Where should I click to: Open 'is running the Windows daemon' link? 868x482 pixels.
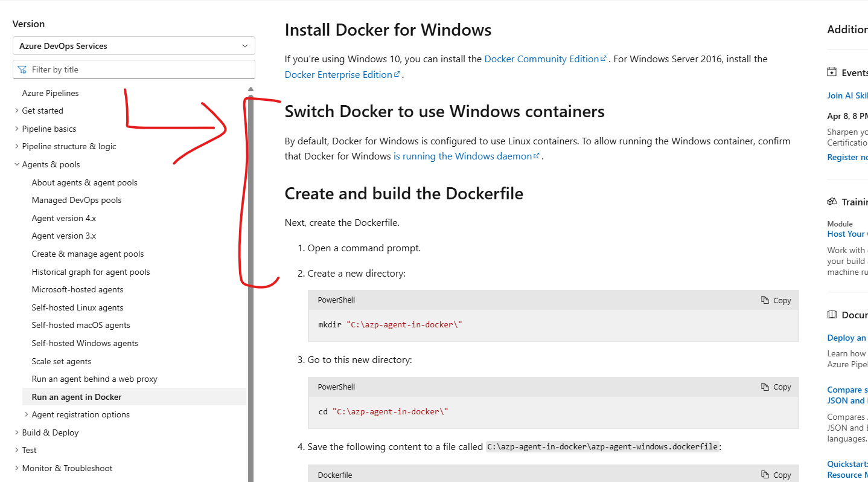(467, 156)
